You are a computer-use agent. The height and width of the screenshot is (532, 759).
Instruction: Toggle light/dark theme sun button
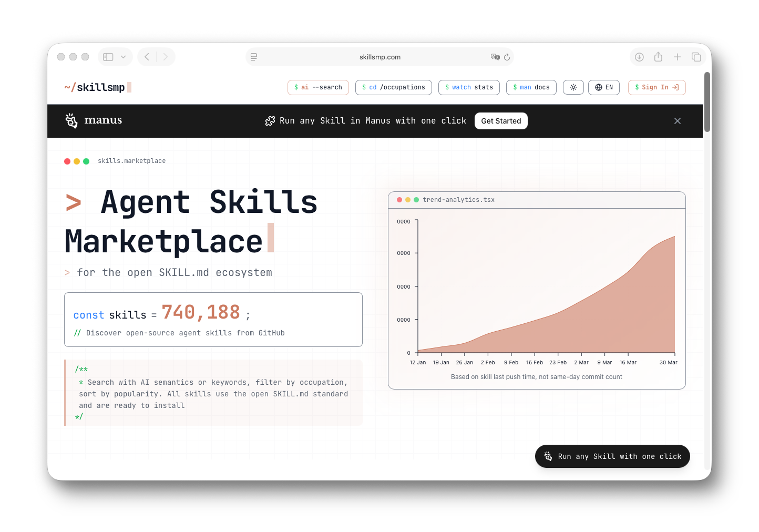pyautogui.click(x=573, y=87)
